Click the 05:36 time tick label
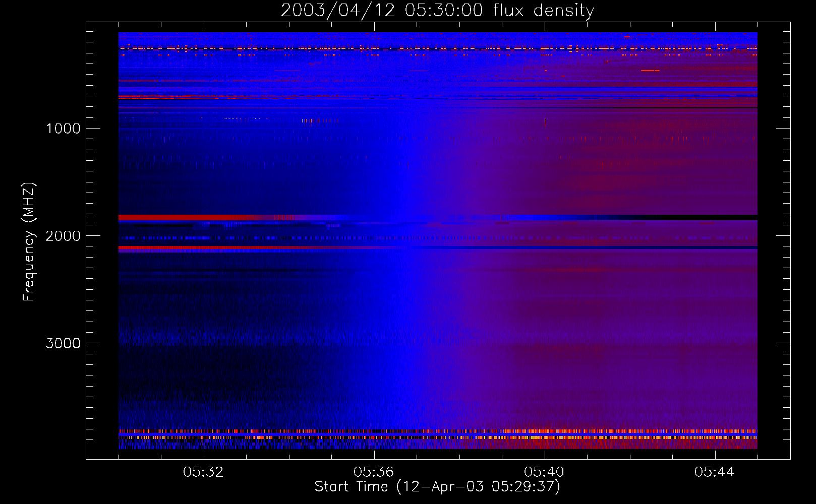 coord(374,472)
